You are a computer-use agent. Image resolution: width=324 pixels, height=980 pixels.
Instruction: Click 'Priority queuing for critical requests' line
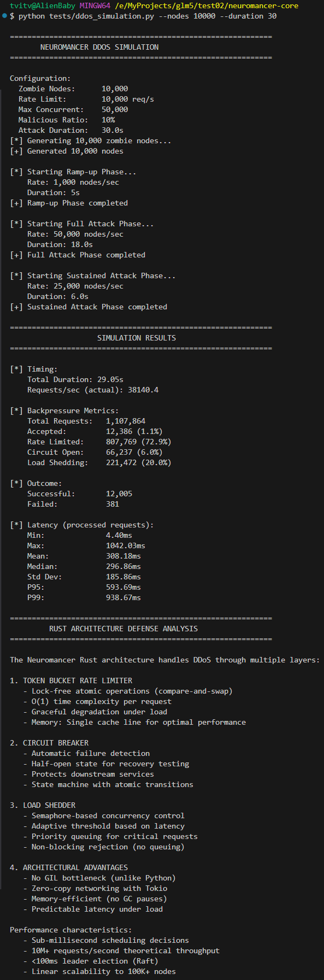(x=110, y=837)
